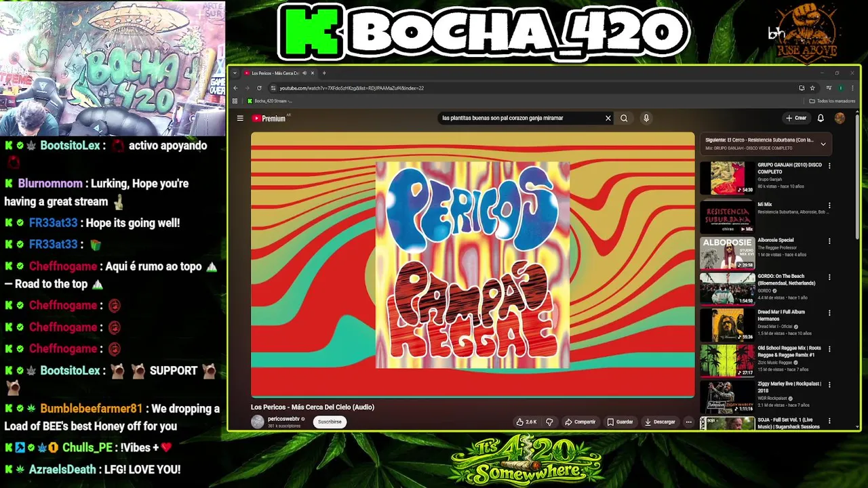Click The Reggae Professor channel name
This screenshot has width=868, height=488.
click(778, 247)
